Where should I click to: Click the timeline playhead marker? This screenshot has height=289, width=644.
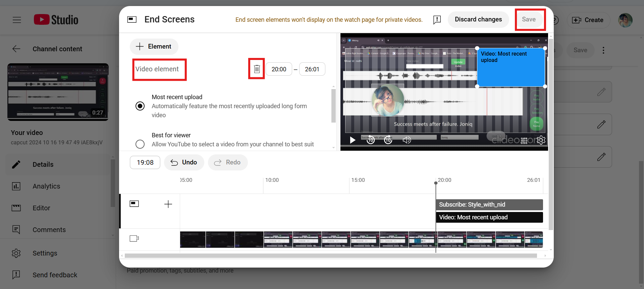(x=436, y=183)
